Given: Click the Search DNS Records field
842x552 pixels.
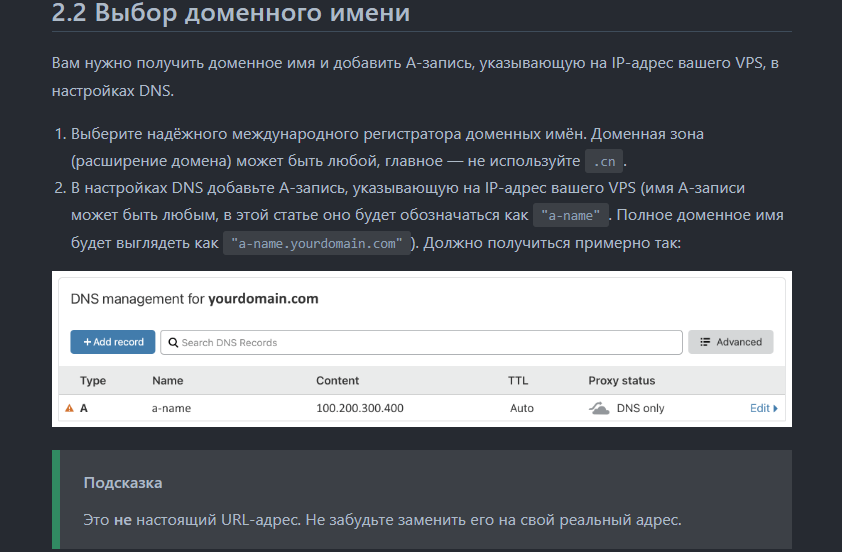Looking at the screenshot, I should 421,343.
